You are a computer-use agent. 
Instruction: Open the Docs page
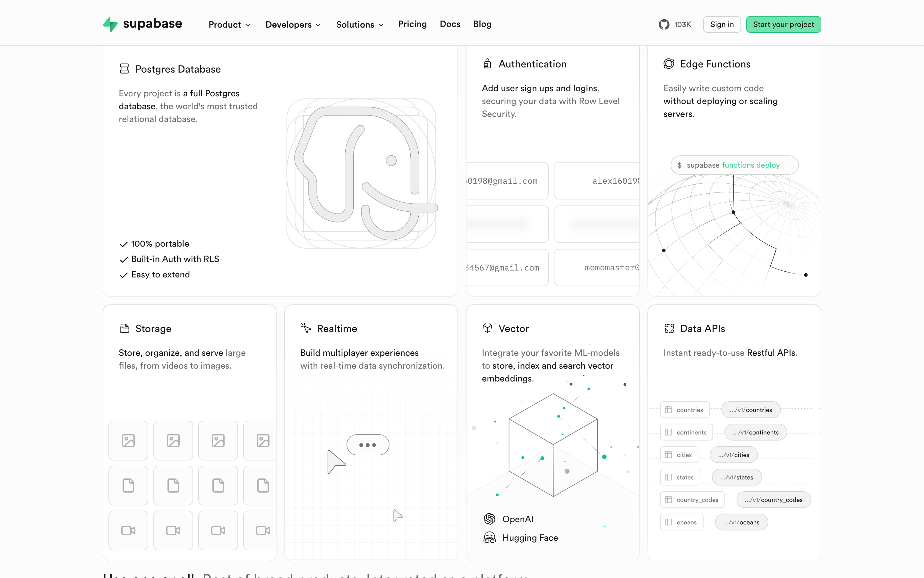coord(450,24)
